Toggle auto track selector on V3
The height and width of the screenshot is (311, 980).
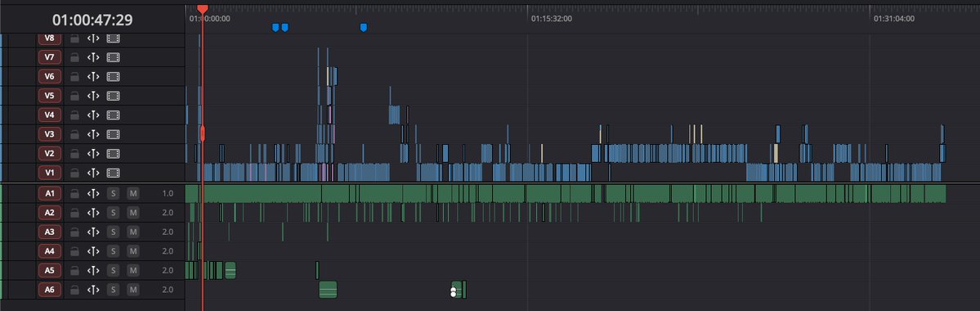point(93,134)
